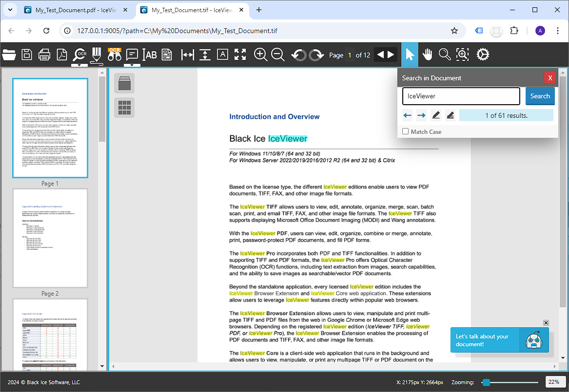Select the text AB tool icon
This screenshot has height=392, width=569.
tap(150, 55)
